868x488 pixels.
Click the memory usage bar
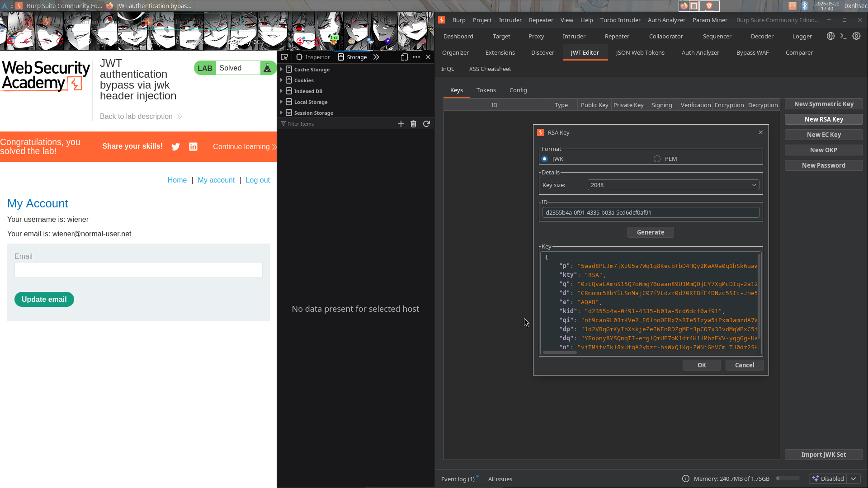(788, 479)
